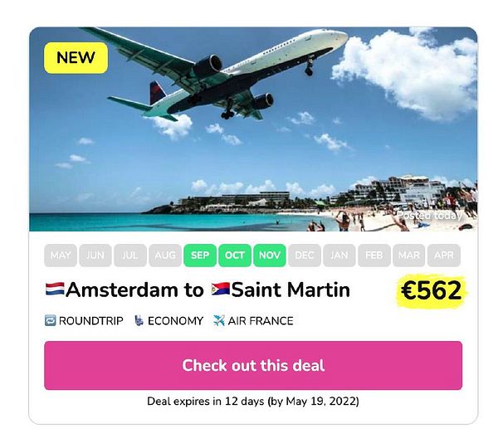
Task: Select the SEP month chip
Action: tap(200, 256)
